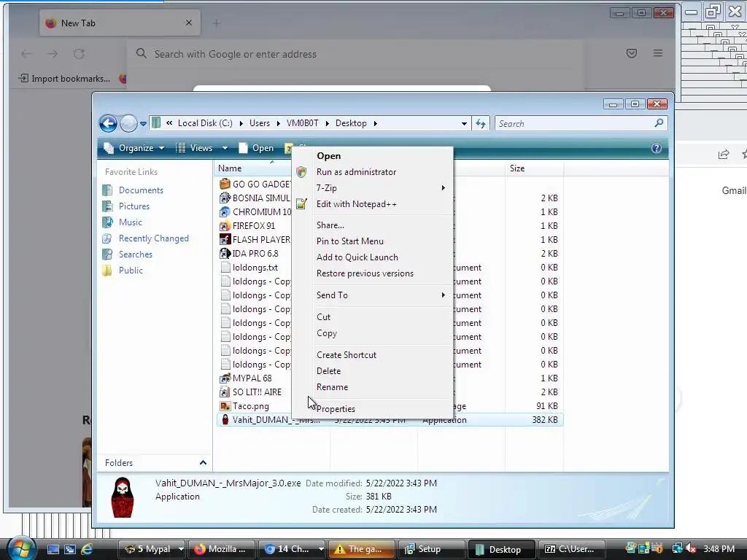Click Firefox address search field

point(355,54)
